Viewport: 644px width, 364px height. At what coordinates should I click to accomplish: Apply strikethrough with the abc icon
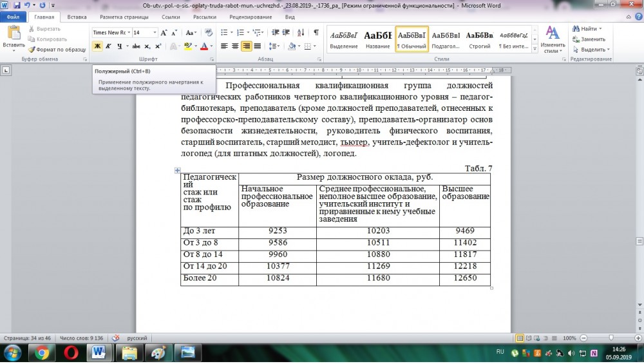[x=136, y=46]
